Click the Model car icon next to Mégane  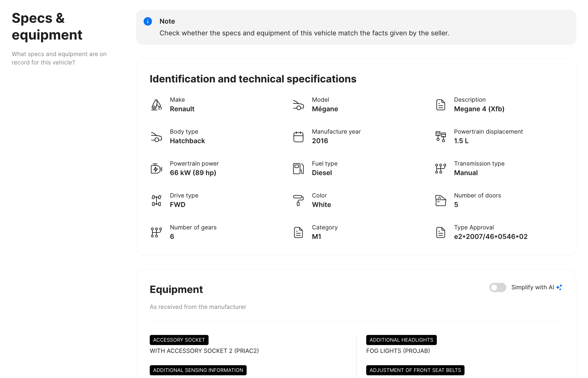298,105
